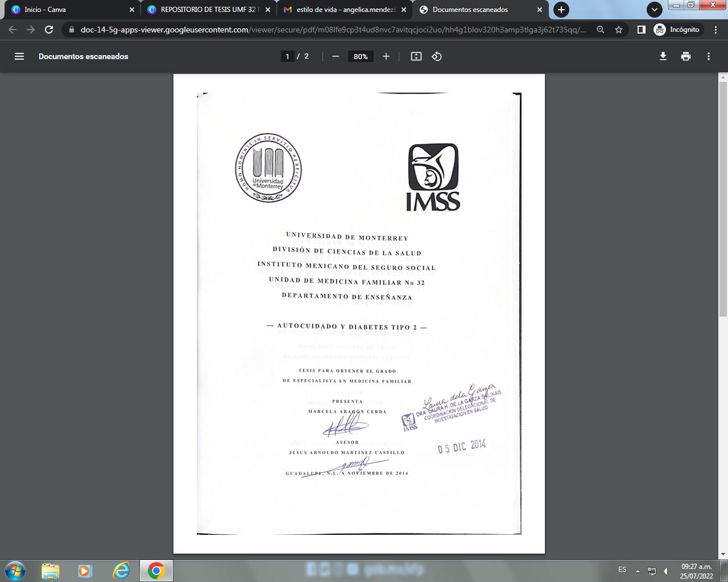Expand the tab search dropdown
728x582 pixels.
click(x=655, y=10)
